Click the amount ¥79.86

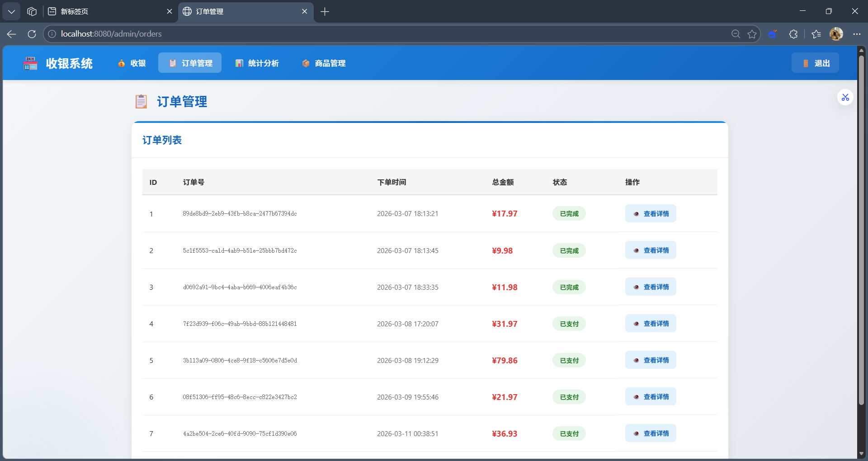(x=505, y=360)
